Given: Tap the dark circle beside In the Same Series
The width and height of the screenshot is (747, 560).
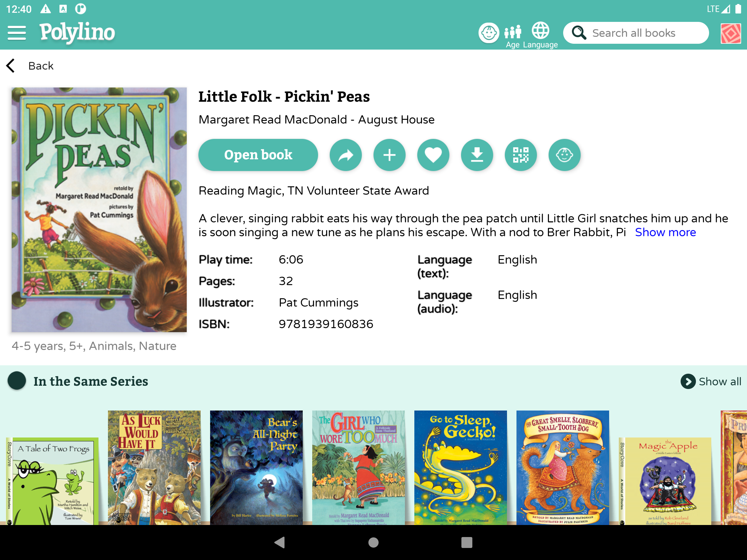Looking at the screenshot, I should click(17, 381).
